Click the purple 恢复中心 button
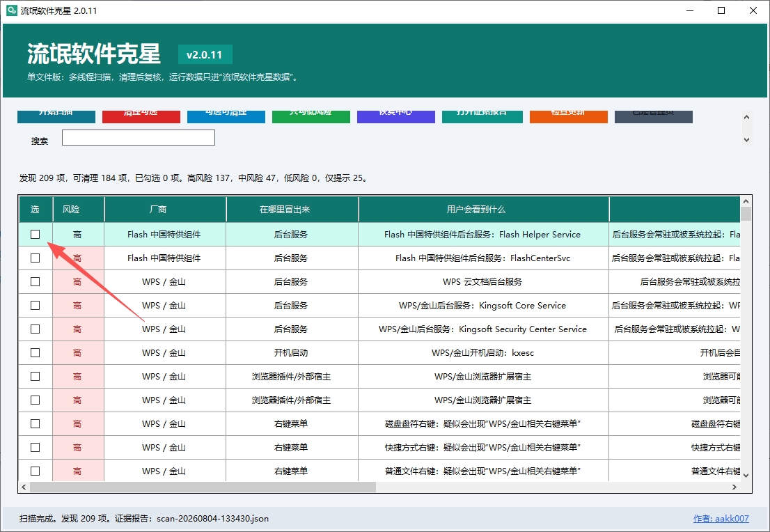 [396, 117]
